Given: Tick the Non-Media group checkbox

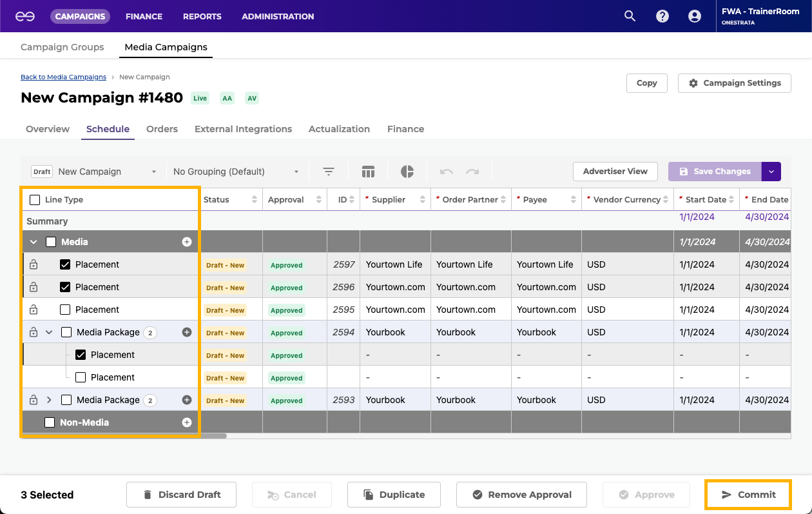Looking at the screenshot, I should click(50, 422).
